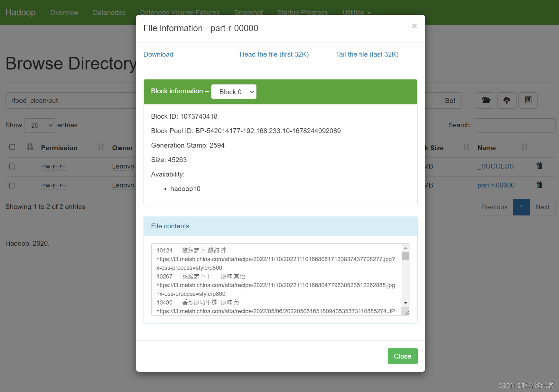This screenshot has width=559, height=392.
Task: Click the first-column sort icon
Action: (30, 147)
